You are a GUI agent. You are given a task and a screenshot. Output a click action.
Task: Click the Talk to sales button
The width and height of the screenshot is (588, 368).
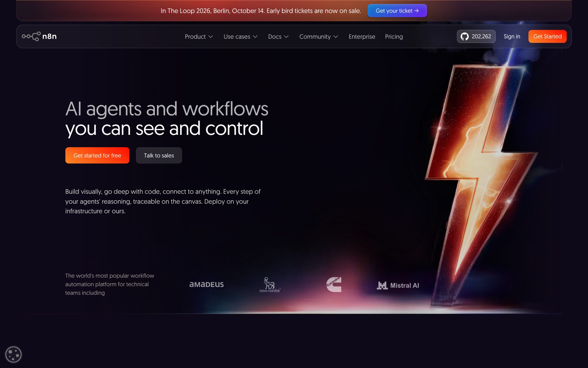(159, 155)
